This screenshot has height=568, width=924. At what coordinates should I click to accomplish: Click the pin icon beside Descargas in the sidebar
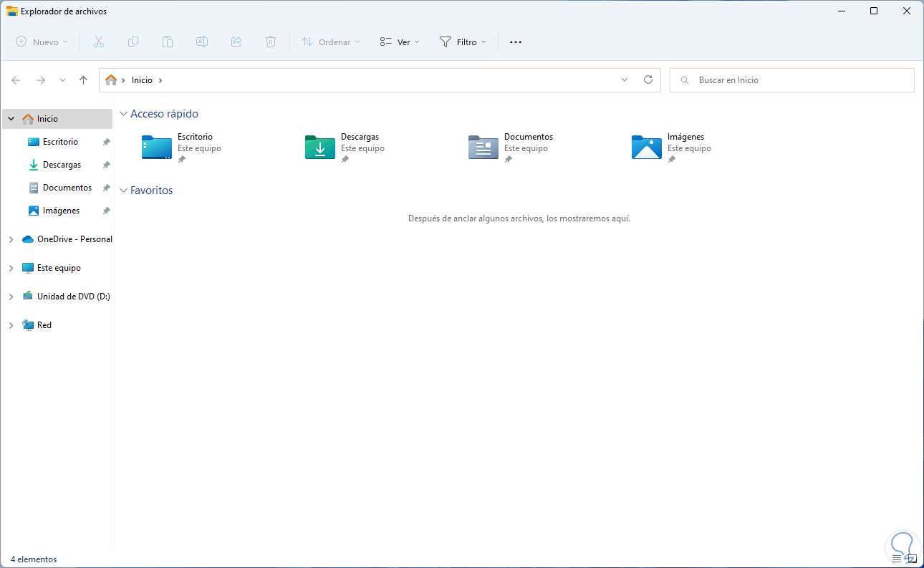click(106, 165)
